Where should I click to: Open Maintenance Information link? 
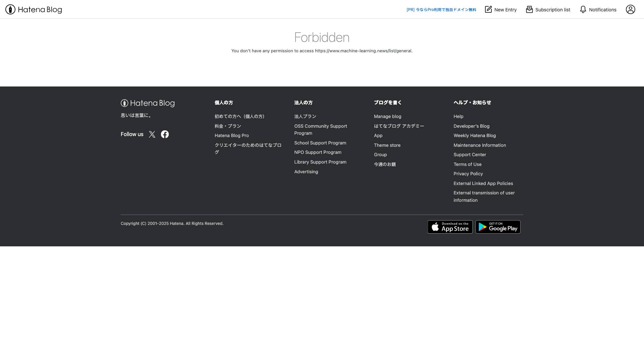pyautogui.click(x=480, y=145)
